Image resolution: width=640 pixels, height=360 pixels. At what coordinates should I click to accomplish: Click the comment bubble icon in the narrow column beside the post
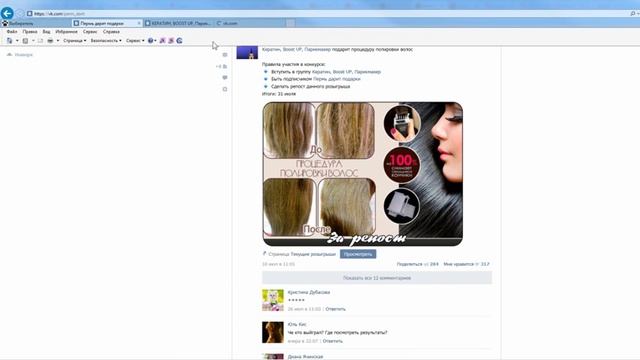click(225, 77)
